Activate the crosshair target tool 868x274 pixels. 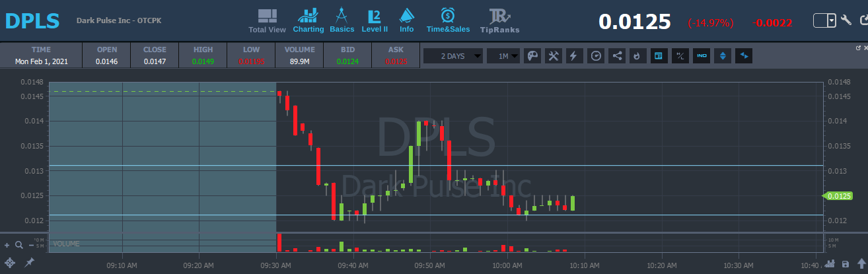(x=10, y=263)
